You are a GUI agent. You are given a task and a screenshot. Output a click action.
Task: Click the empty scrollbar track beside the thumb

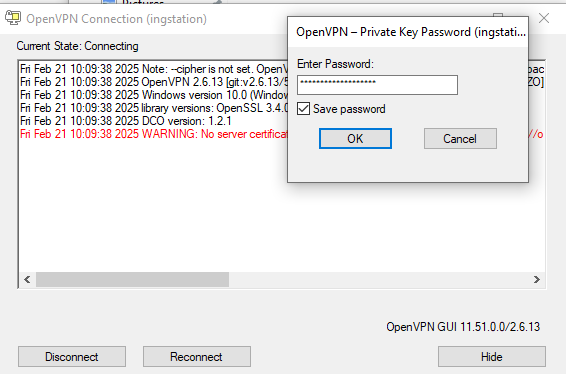(x=379, y=279)
